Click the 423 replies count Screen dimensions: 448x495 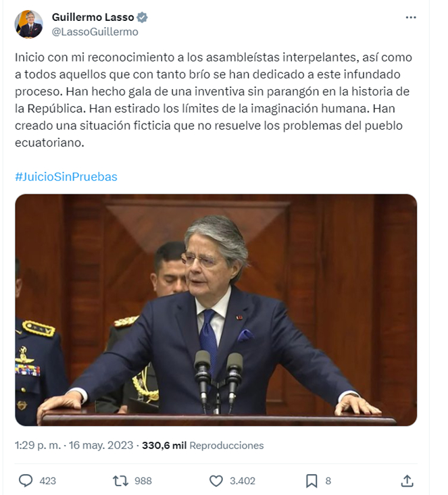(x=48, y=481)
